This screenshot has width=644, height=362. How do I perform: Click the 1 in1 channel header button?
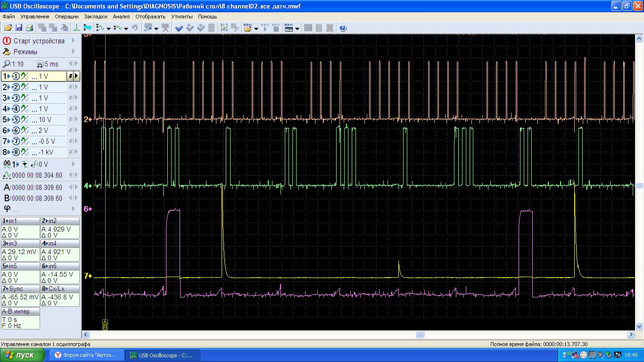(x=20, y=221)
